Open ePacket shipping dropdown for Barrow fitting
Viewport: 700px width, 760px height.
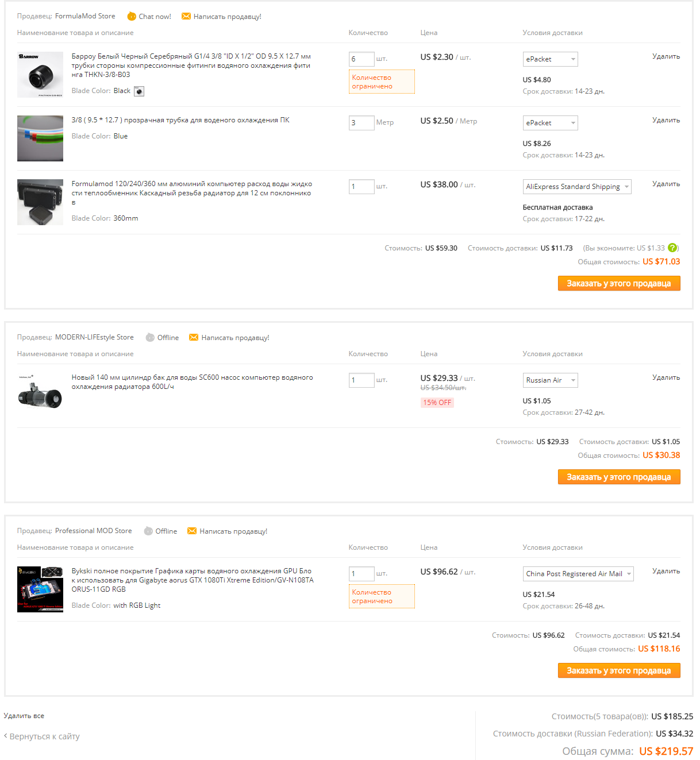(550, 59)
